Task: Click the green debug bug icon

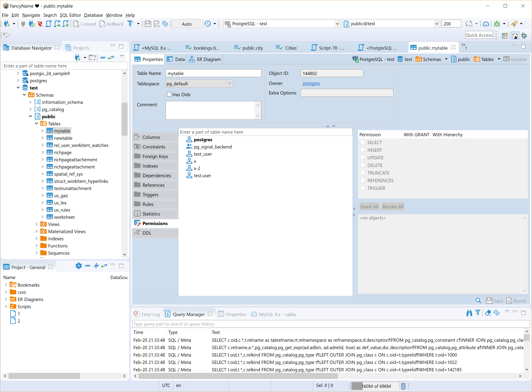Action: 497,24
